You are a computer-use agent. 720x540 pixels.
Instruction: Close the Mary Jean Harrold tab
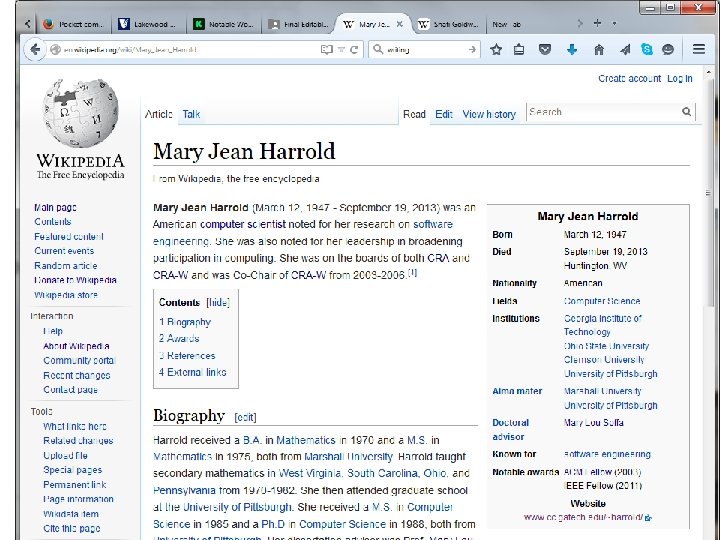(x=399, y=24)
